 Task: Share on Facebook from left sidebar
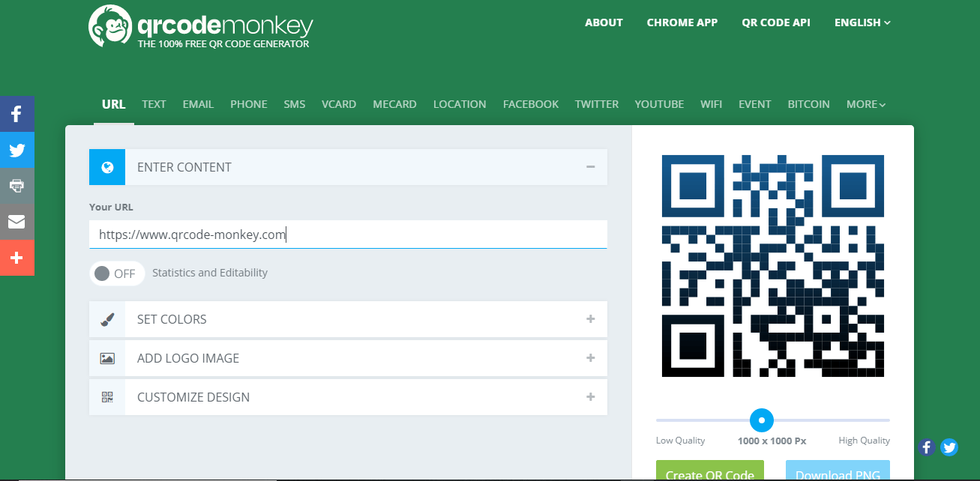[17, 114]
